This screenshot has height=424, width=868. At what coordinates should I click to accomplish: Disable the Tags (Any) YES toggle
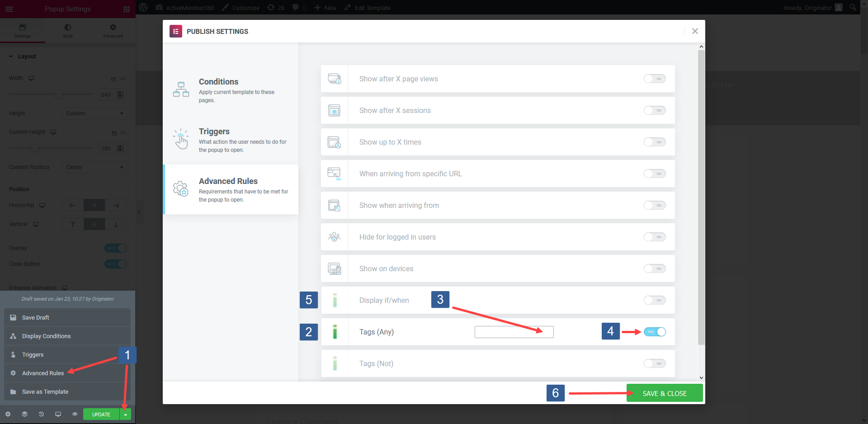pos(655,332)
